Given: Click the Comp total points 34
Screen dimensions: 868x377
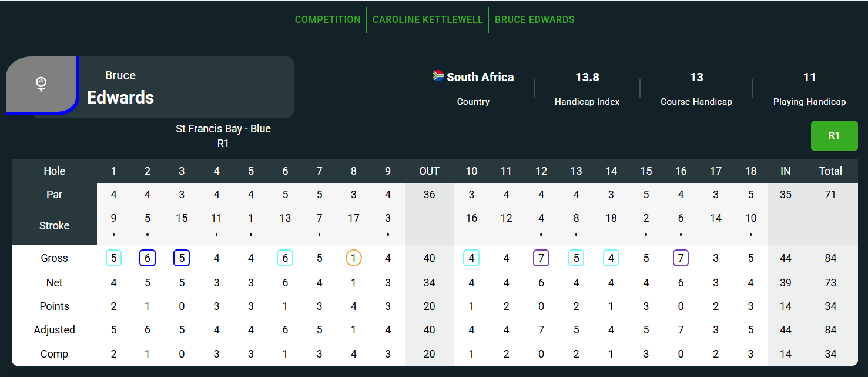Looking at the screenshot, I should click(830, 354).
